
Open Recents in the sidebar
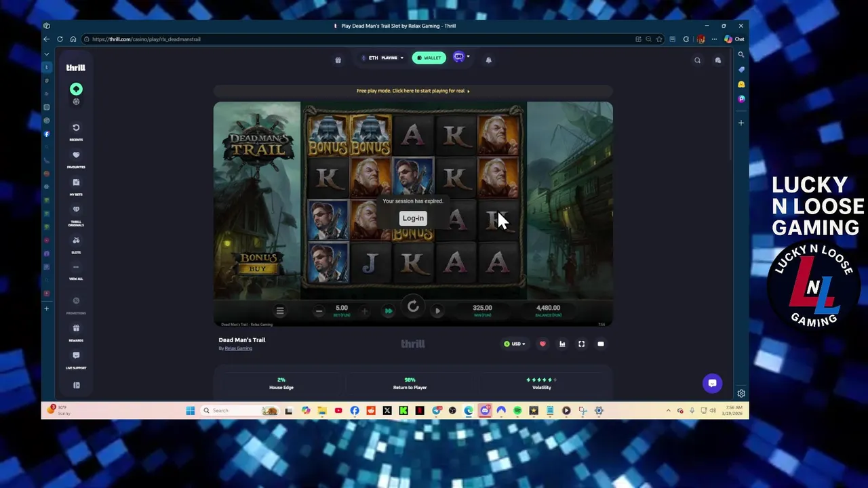[76, 131]
